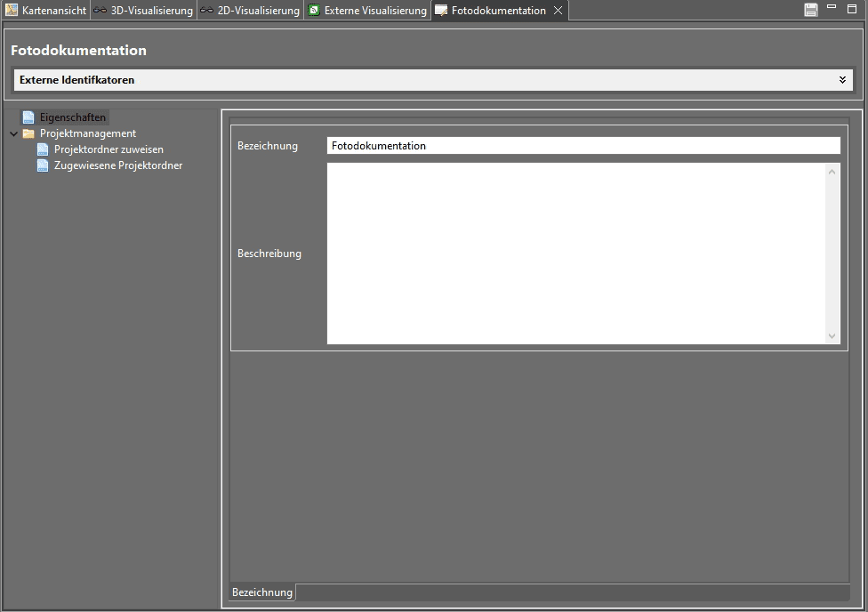The height and width of the screenshot is (612, 868).
Task: Click the Bezeichnung field label
Action: coord(268,146)
